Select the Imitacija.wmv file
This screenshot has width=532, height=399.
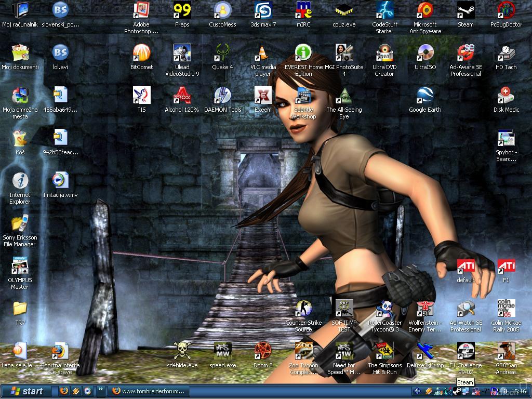coord(60,185)
